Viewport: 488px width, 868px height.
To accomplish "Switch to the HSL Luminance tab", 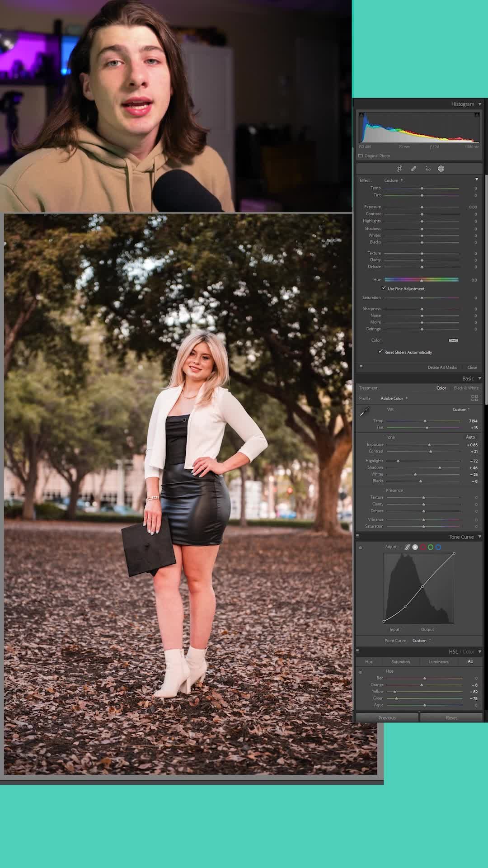I will [x=439, y=662].
